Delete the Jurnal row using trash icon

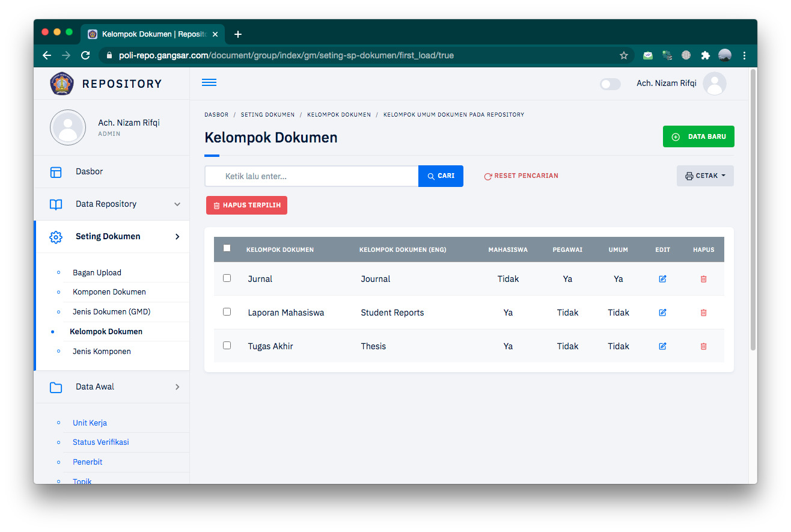(x=703, y=279)
